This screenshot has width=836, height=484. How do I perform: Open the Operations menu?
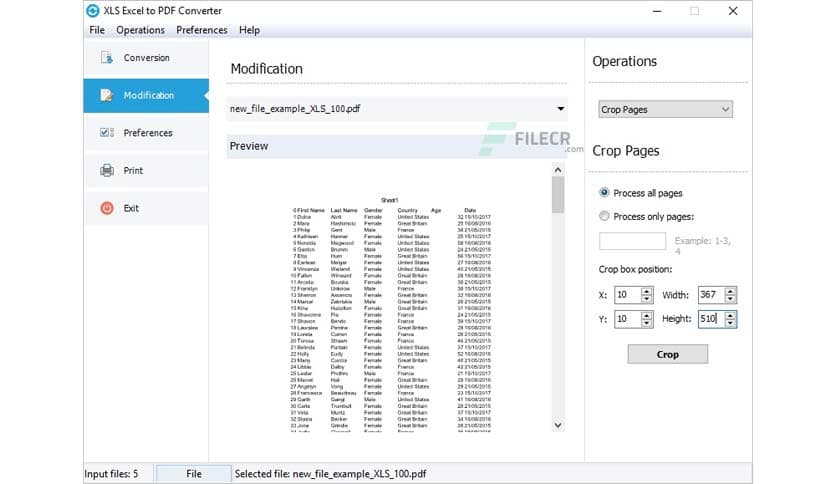[x=140, y=30]
